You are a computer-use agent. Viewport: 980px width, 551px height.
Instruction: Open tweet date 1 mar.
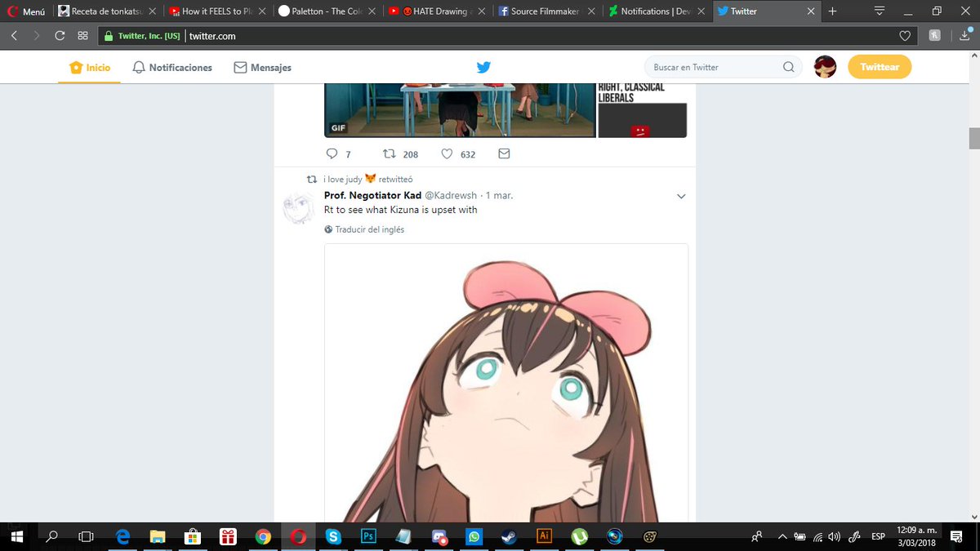[499, 196]
